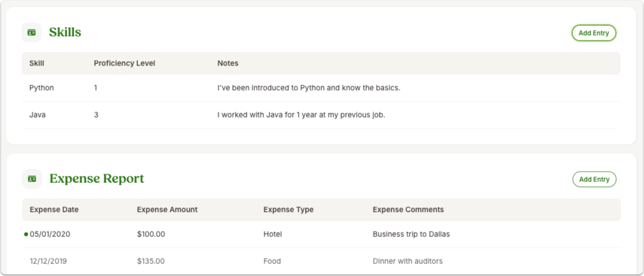
Task: Select the 12/12/2019 expense date
Action: 48,261
